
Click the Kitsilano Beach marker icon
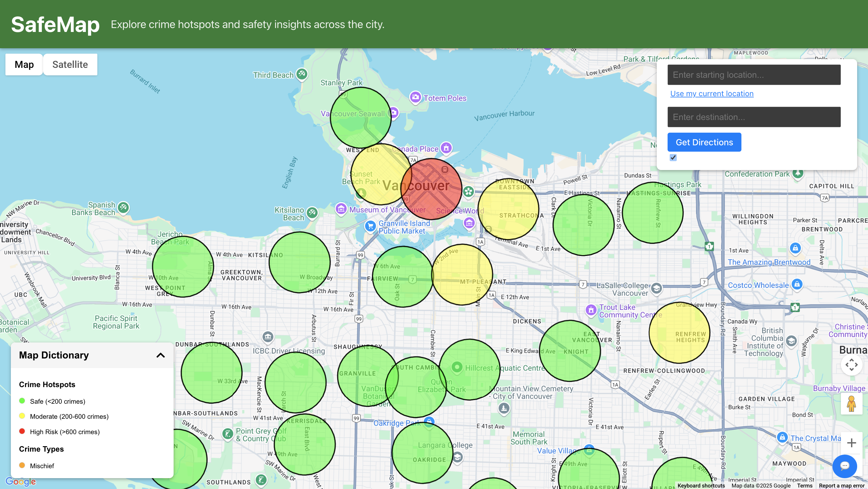[x=312, y=212]
